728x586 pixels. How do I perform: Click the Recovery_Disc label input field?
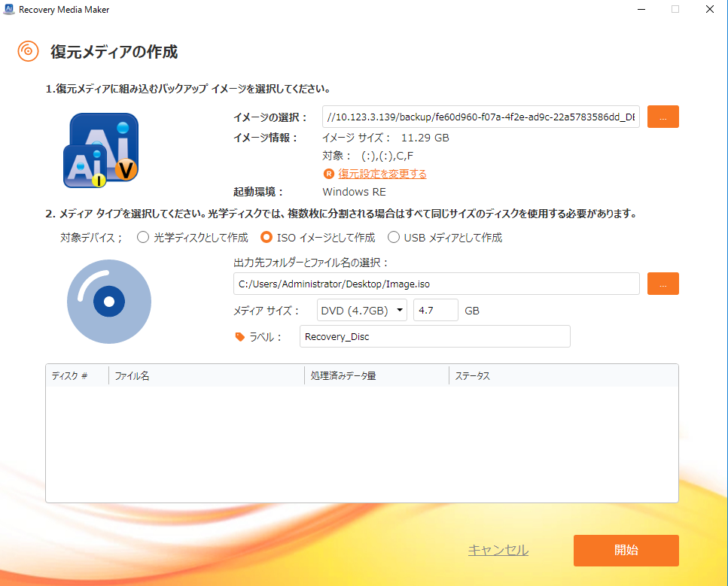point(435,336)
